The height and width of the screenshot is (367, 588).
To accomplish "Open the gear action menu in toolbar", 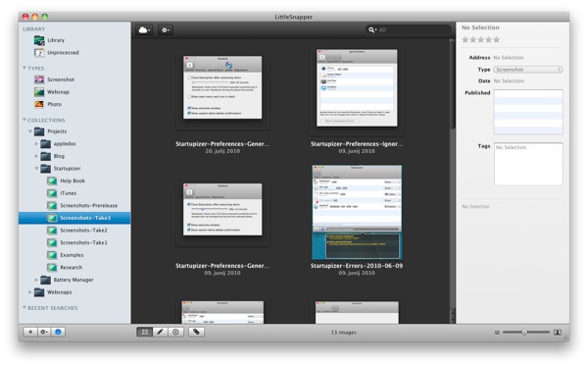I will pyautogui.click(x=166, y=30).
